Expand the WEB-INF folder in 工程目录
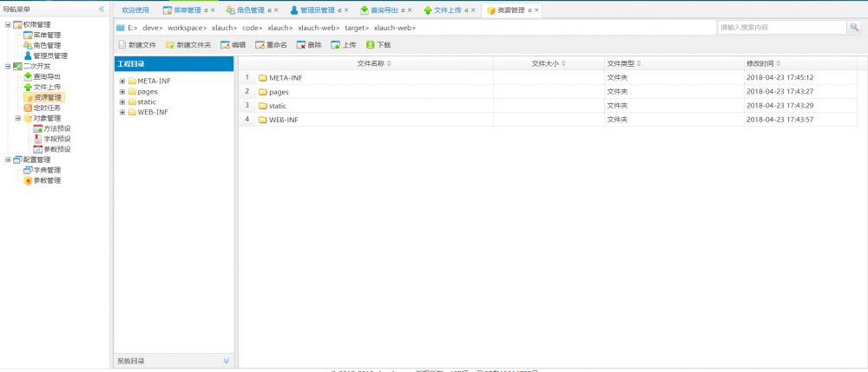The height and width of the screenshot is (372, 868). 122,112
